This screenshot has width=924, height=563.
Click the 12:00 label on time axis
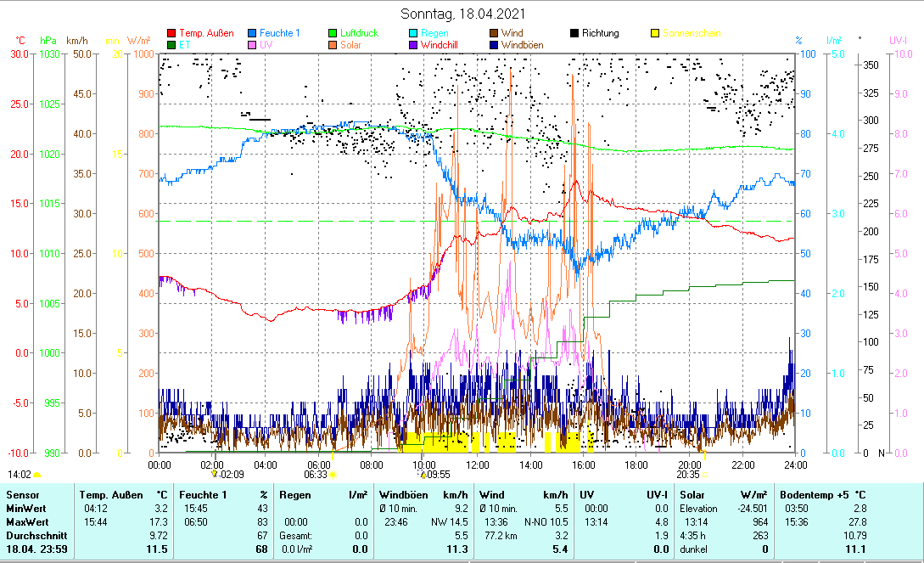[x=478, y=464]
